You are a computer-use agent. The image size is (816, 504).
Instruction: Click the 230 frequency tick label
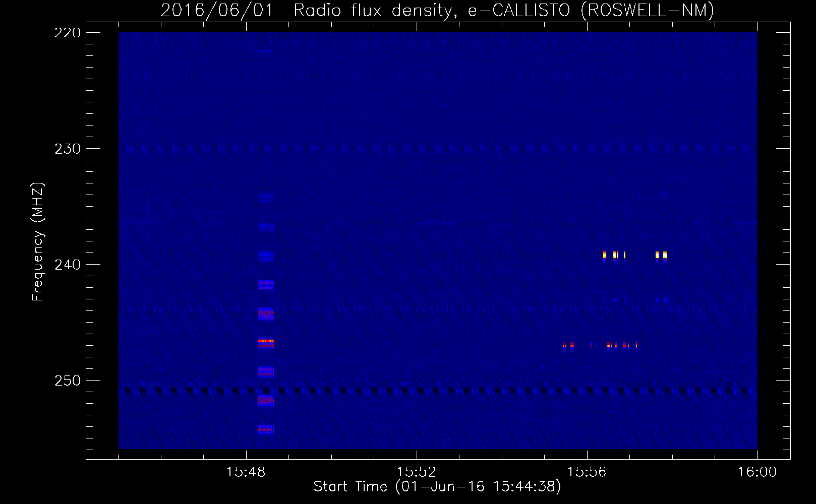[x=68, y=149]
